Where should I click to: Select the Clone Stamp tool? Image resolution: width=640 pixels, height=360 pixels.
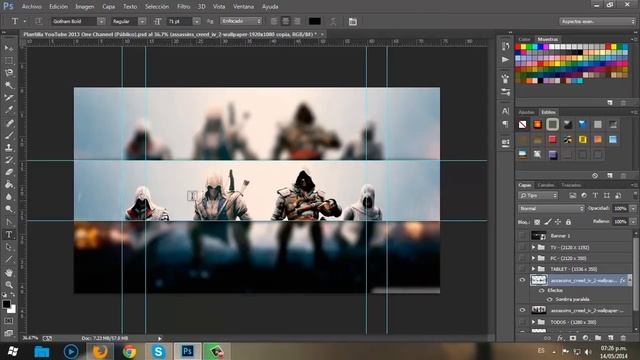9,147
